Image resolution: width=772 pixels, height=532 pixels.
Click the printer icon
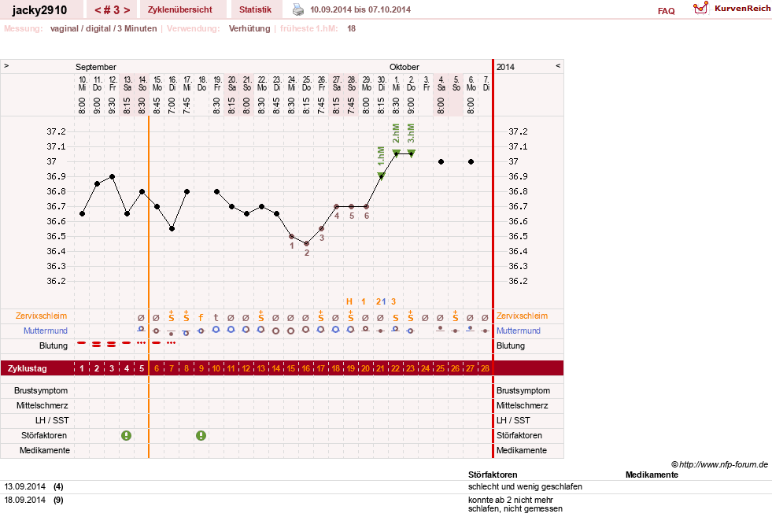coord(298,9)
